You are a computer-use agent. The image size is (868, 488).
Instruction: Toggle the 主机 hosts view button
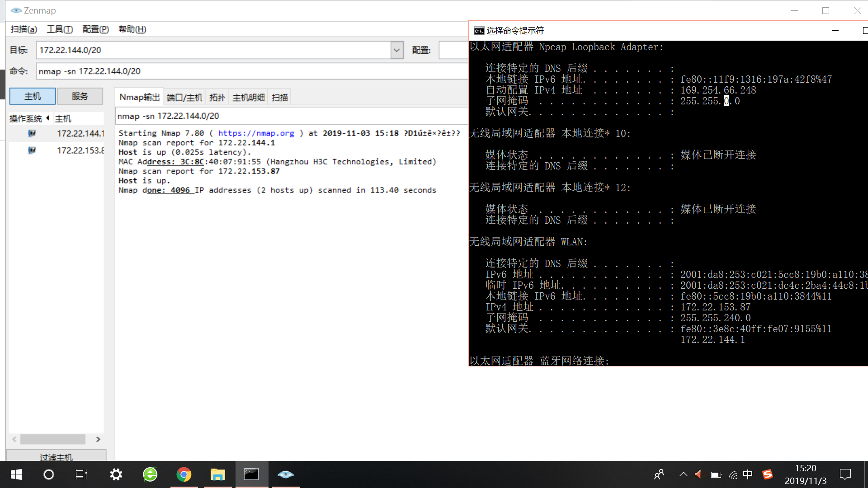[33, 96]
